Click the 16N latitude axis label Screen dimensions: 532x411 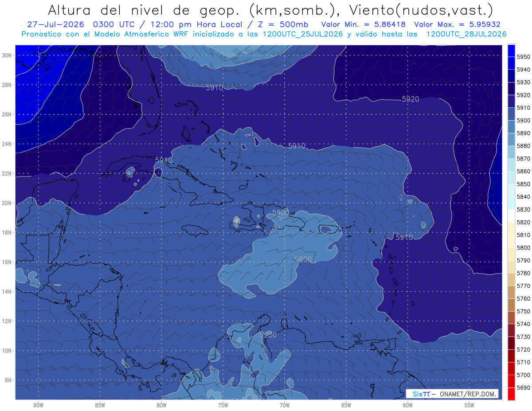pyautogui.click(x=7, y=262)
